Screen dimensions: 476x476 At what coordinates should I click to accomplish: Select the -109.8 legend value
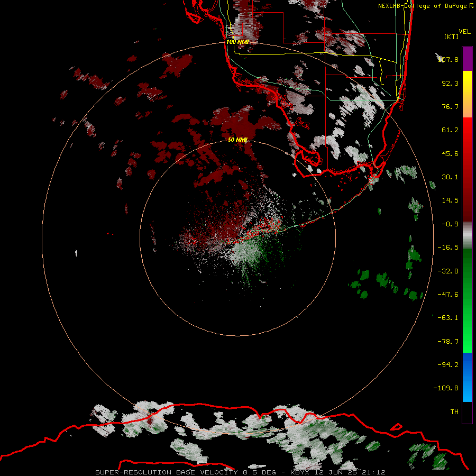(446, 388)
